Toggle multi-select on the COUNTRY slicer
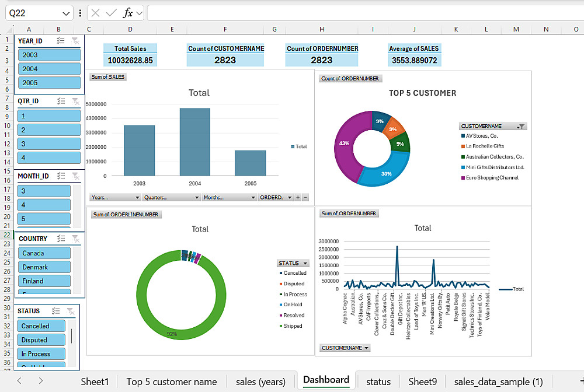The height and width of the screenshot is (392, 584). pyautogui.click(x=61, y=239)
